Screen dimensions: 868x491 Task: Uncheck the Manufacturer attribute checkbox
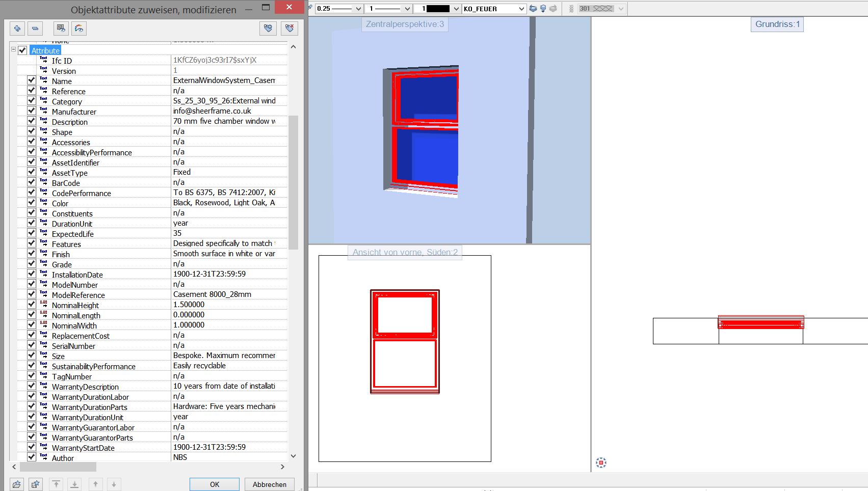[x=32, y=111]
